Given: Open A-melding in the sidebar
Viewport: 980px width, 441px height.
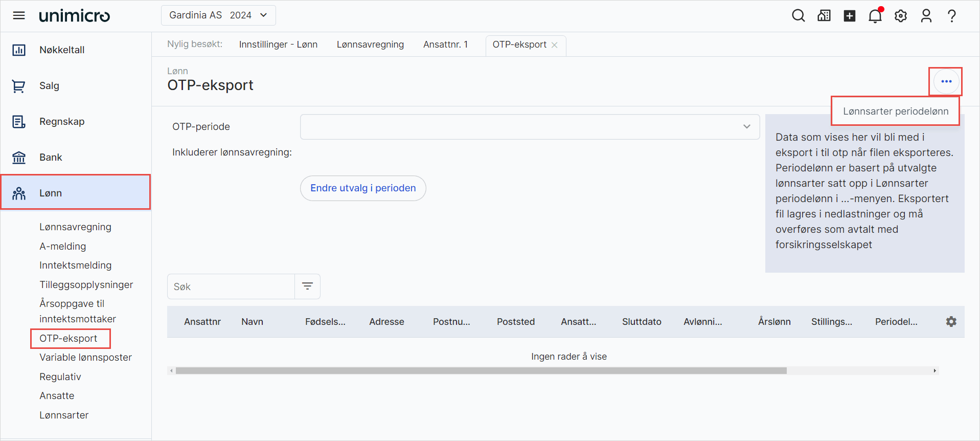Looking at the screenshot, I should 63,247.
